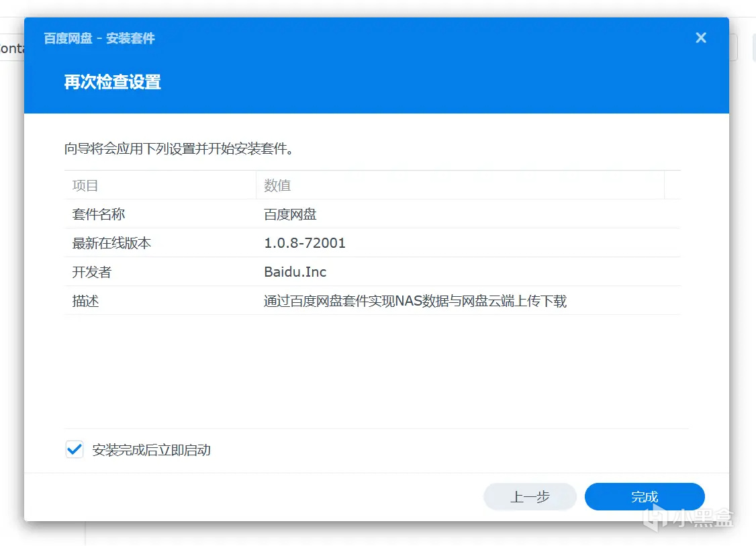Close the 百度网盘 install wizard dialog

point(700,38)
